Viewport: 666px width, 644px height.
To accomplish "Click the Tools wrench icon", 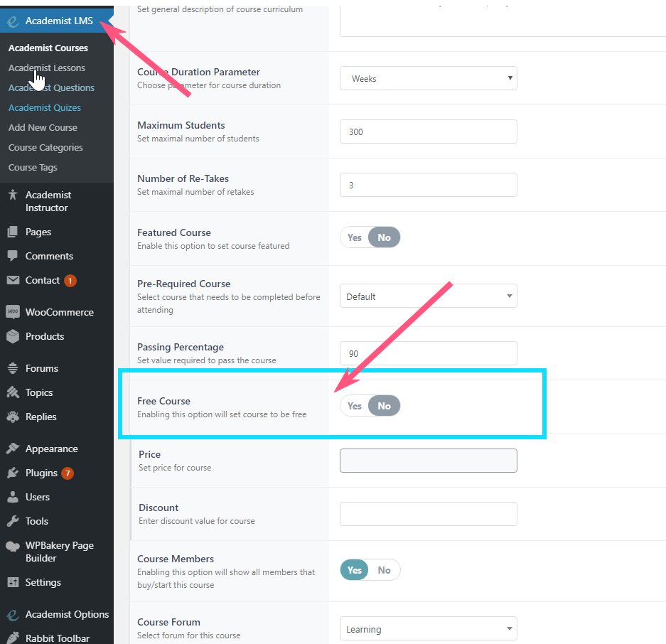I will click(13, 521).
